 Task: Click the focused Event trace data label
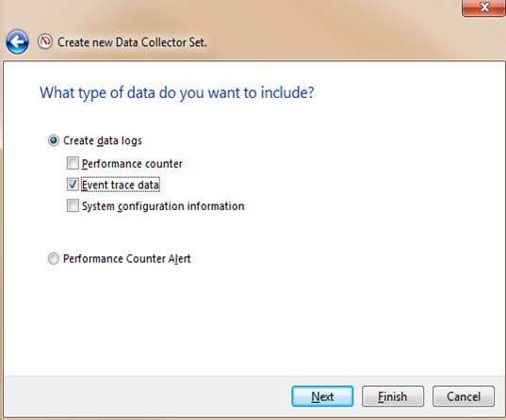(x=121, y=185)
